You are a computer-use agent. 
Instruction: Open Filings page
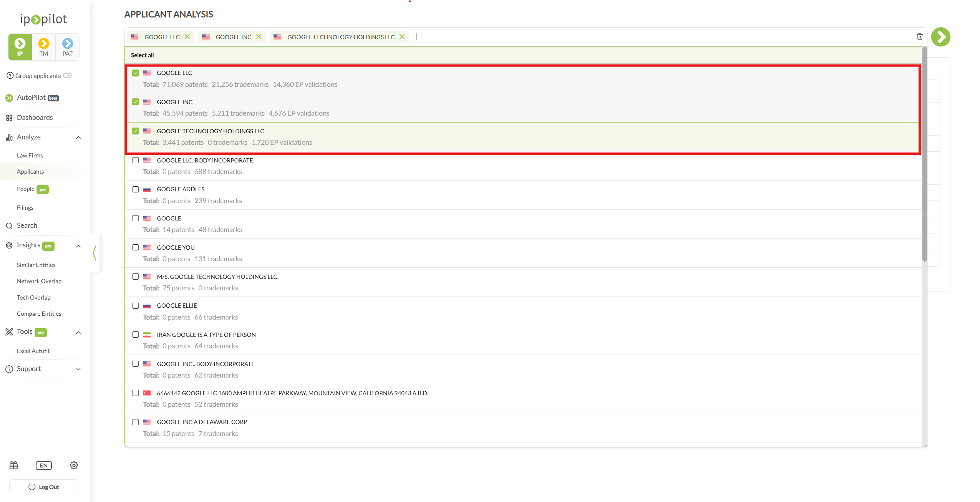click(25, 207)
